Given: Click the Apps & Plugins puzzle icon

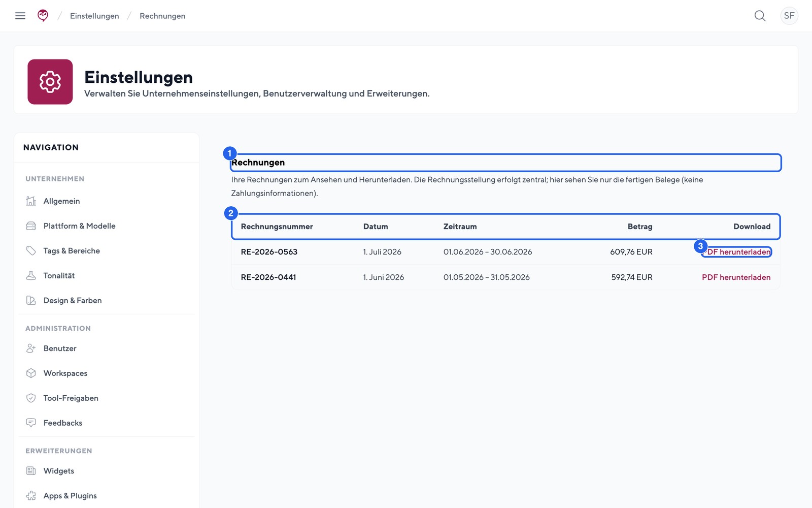Looking at the screenshot, I should coord(31,496).
